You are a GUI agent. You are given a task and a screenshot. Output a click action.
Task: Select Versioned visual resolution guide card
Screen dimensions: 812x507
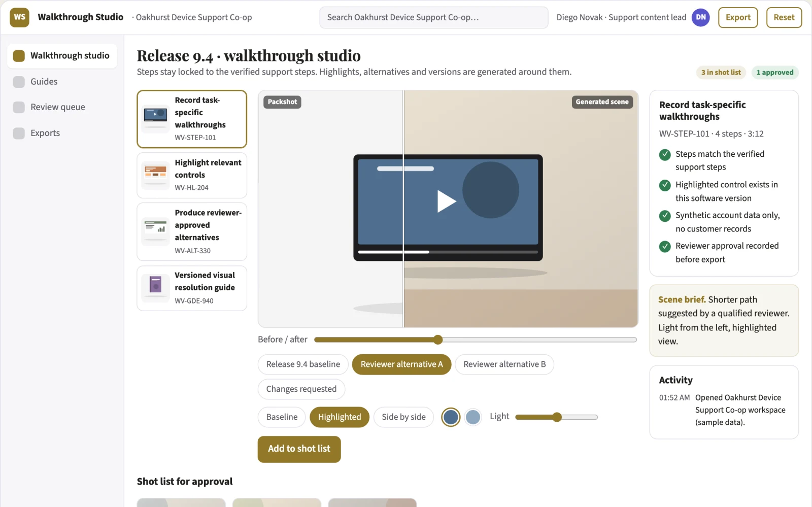pyautogui.click(x=192, y=288)
